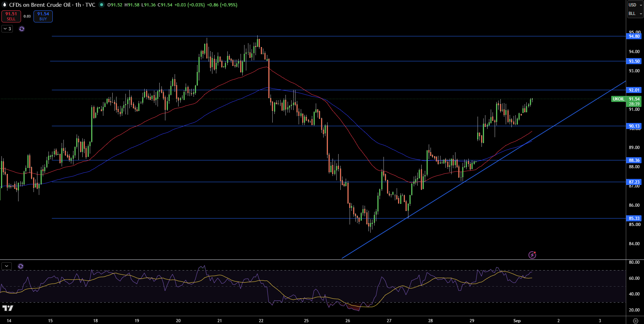
Task: Click the 91.51 SELL button
Action: point(11,16)
